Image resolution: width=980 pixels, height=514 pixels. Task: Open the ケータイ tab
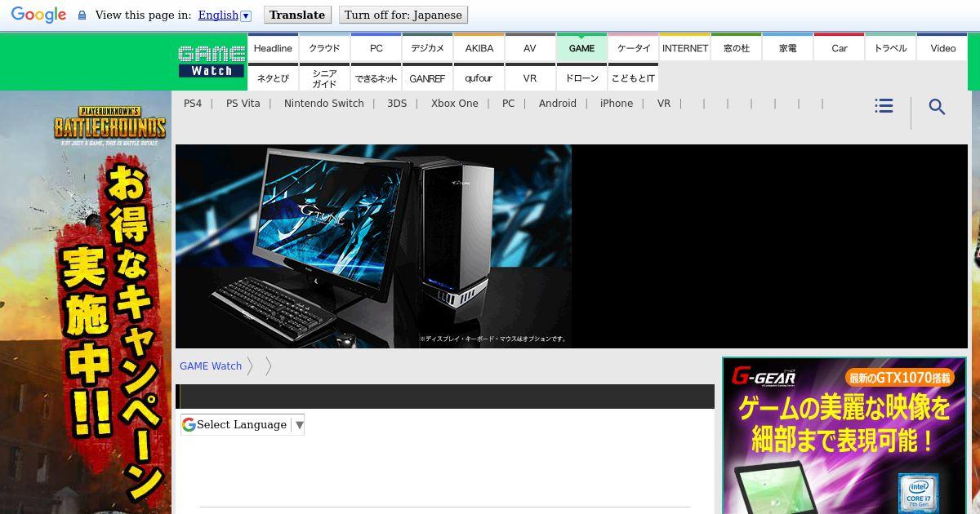click(x=633, y=47)
